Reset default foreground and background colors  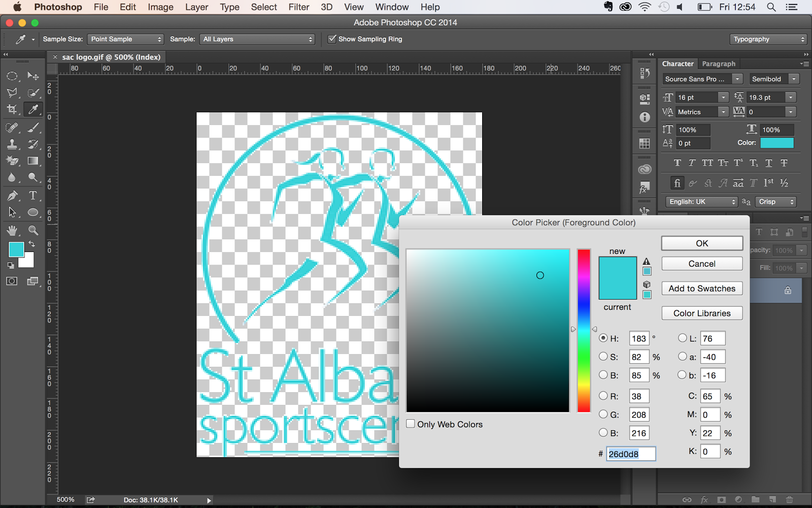click(11, 265)
